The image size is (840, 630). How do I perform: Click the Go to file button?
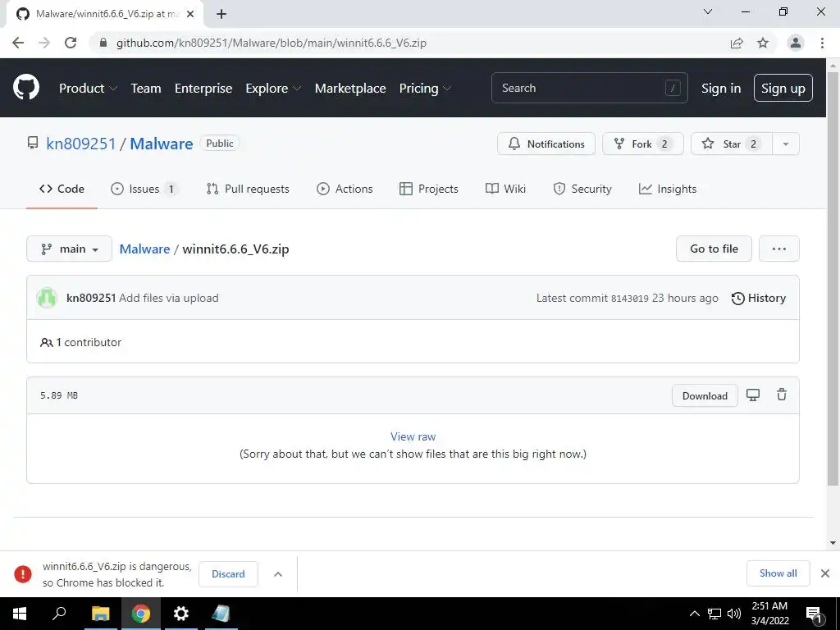click(x=714, y=249)
